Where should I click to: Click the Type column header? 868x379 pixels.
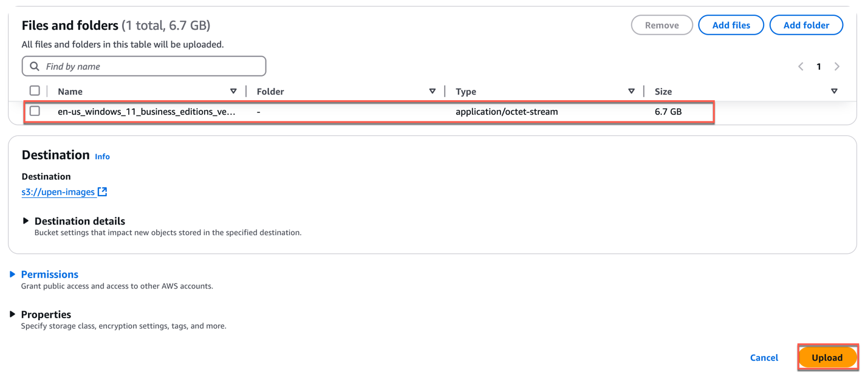466,92
